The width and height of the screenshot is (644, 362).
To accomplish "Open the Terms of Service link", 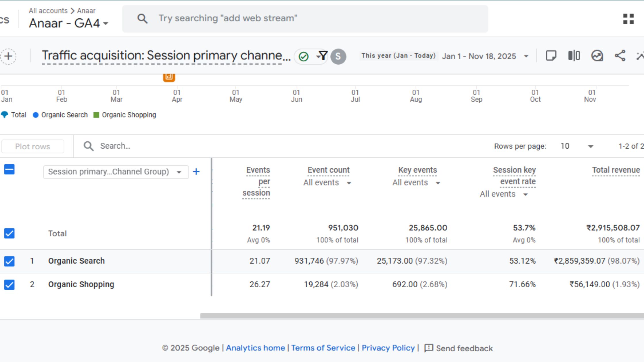I will [324, 348].
